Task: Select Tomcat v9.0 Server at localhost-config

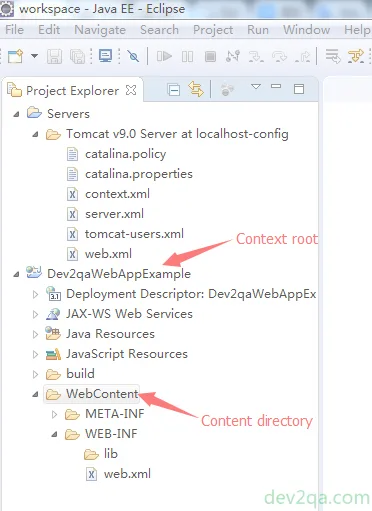Action: coord(177,134)
